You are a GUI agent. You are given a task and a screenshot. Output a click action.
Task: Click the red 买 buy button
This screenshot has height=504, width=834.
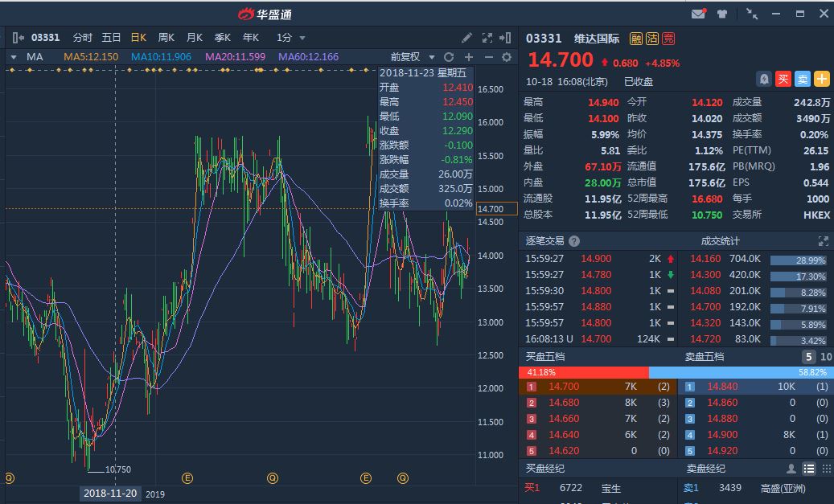783,79
